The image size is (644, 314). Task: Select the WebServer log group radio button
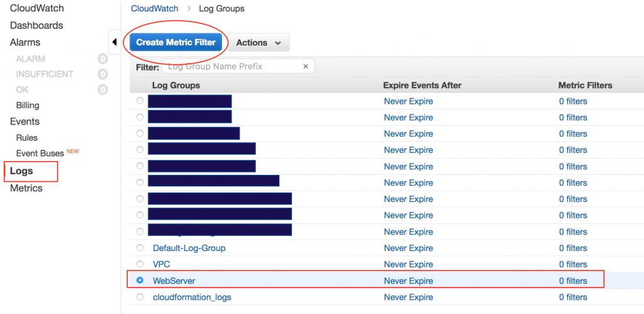point(140,280)
